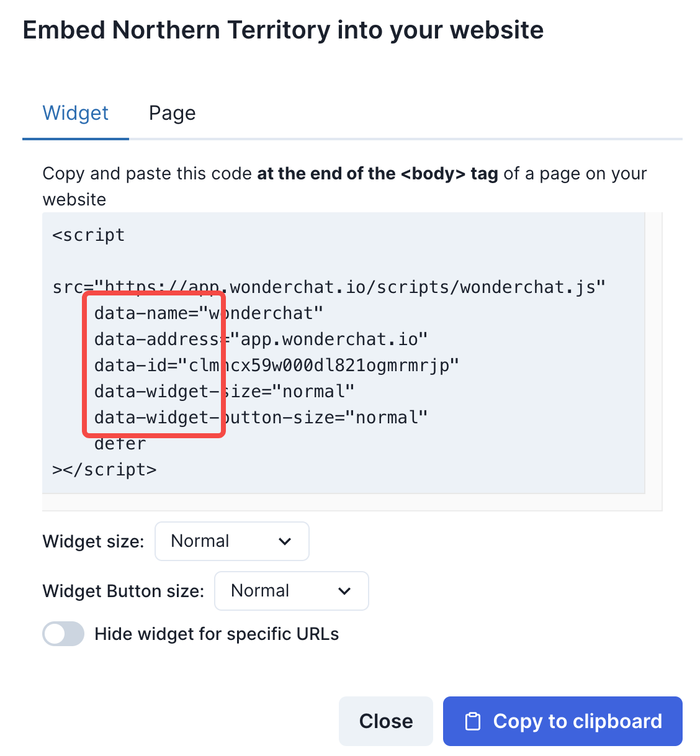Viewport: 700px width, 756px height.
Task: Copy embed code with Copy to clipboard
Action: [562, 721]
